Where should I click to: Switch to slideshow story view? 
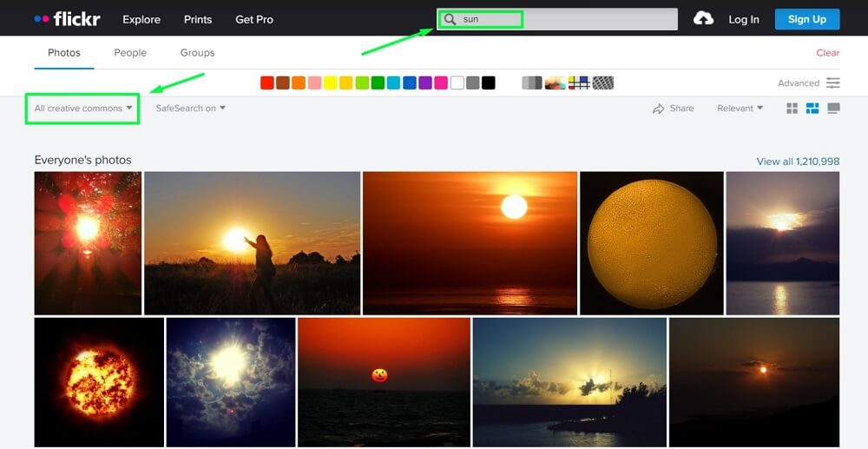coord(833,109)
